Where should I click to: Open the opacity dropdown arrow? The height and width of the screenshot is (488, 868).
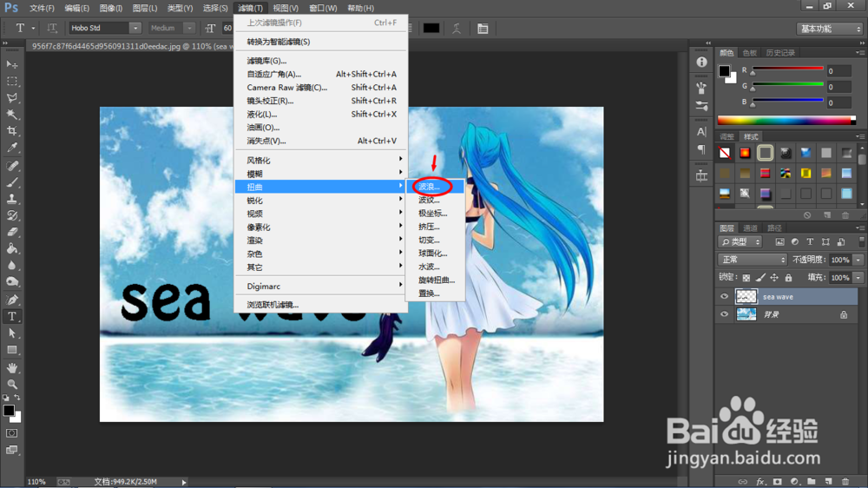858,260
